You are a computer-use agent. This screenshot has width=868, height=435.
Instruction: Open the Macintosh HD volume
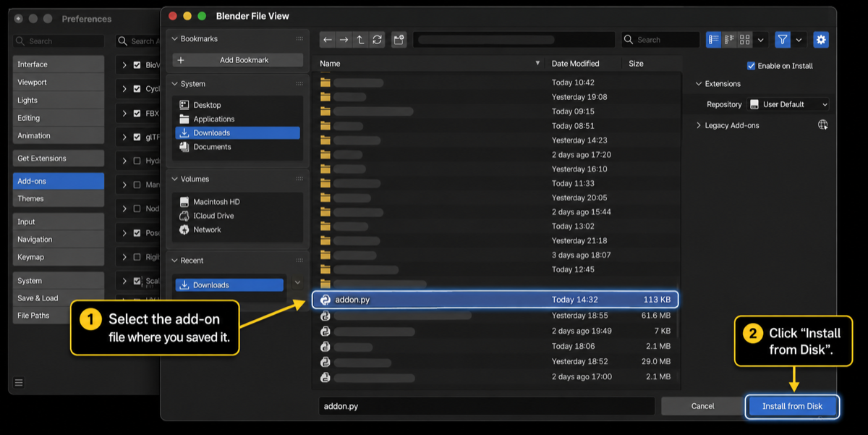[x=237, y=202]
